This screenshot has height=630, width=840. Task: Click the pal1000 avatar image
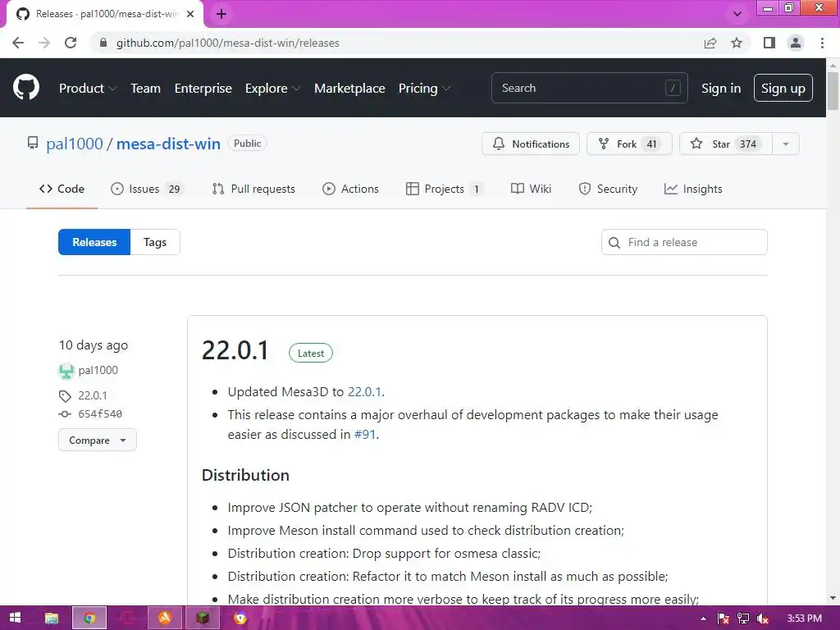click(x=66, y=371)
